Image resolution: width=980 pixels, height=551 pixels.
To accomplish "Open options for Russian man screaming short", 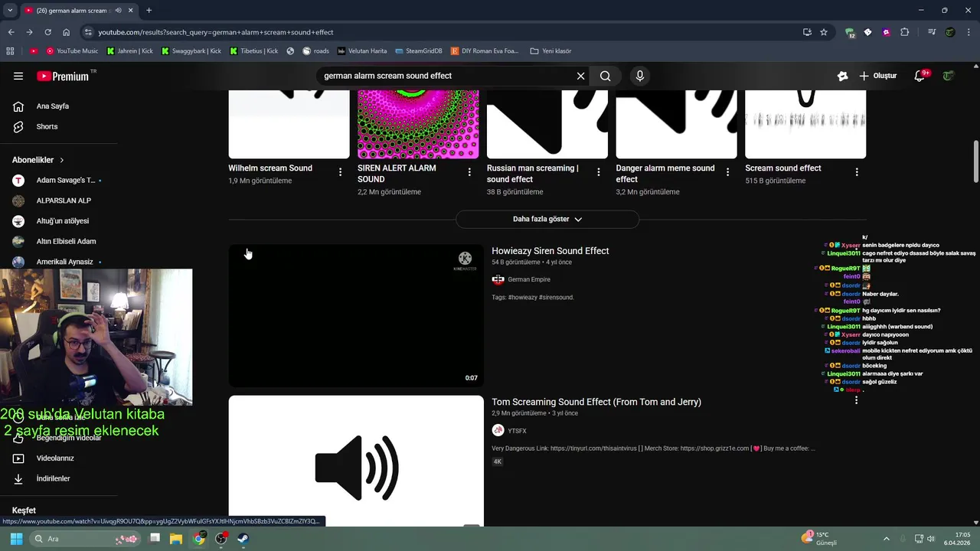I will click(599, 172).
